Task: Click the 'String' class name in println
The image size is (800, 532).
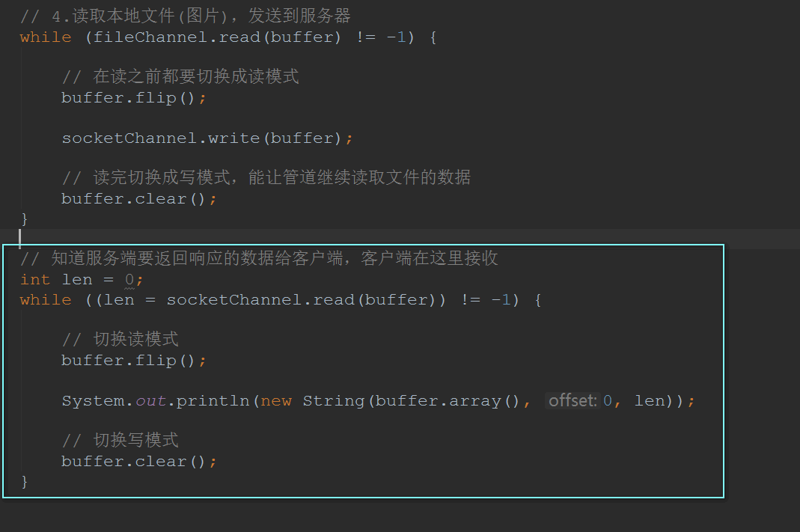Action: 334,401
